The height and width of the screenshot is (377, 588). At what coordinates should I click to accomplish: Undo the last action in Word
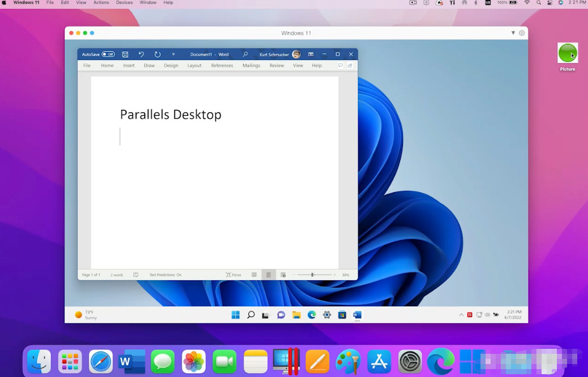(141, 54)
